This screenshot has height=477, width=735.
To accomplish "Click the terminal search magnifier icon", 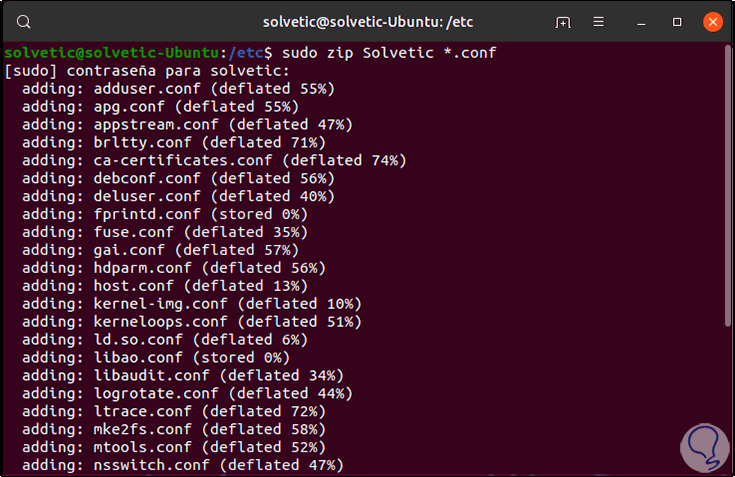I will coord(24,22).
